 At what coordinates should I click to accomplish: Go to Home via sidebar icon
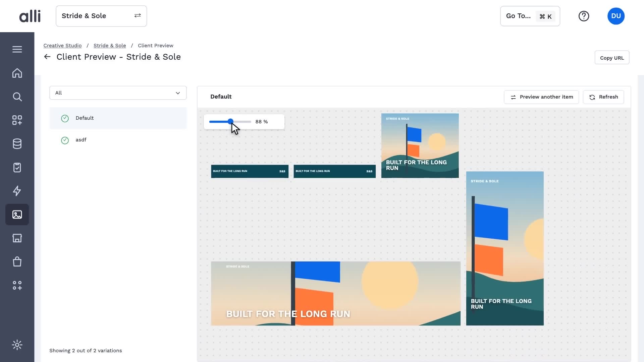tap(17, 73)
